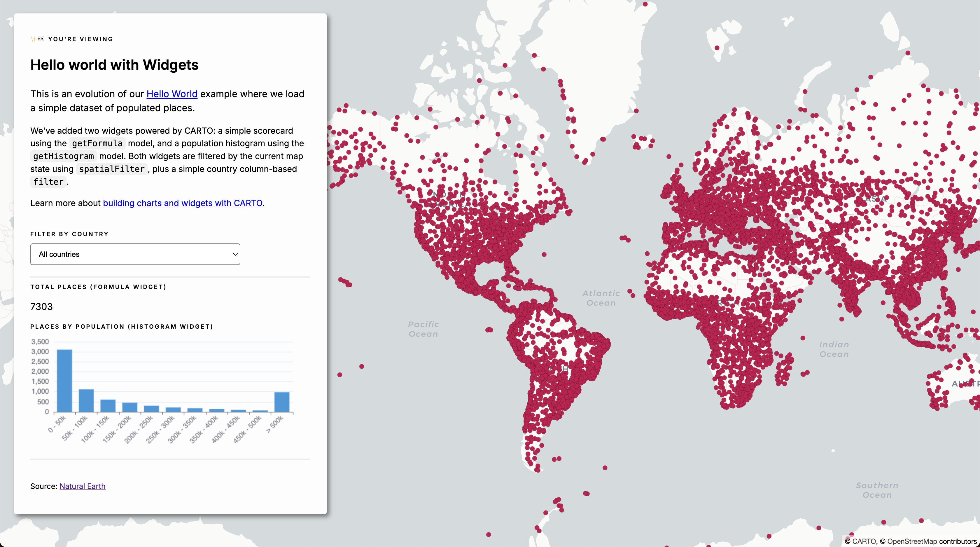Click the sparkle eyes emoji icon

(38, 39)
